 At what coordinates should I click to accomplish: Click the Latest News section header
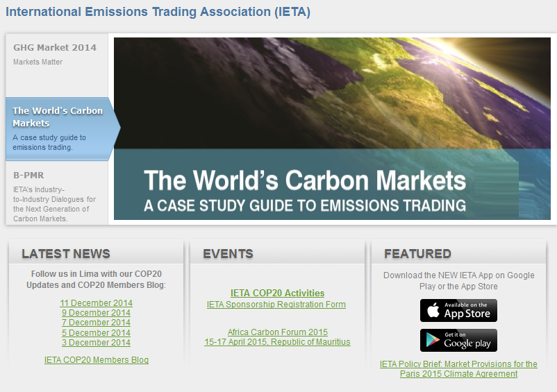[x=66, y=253]
